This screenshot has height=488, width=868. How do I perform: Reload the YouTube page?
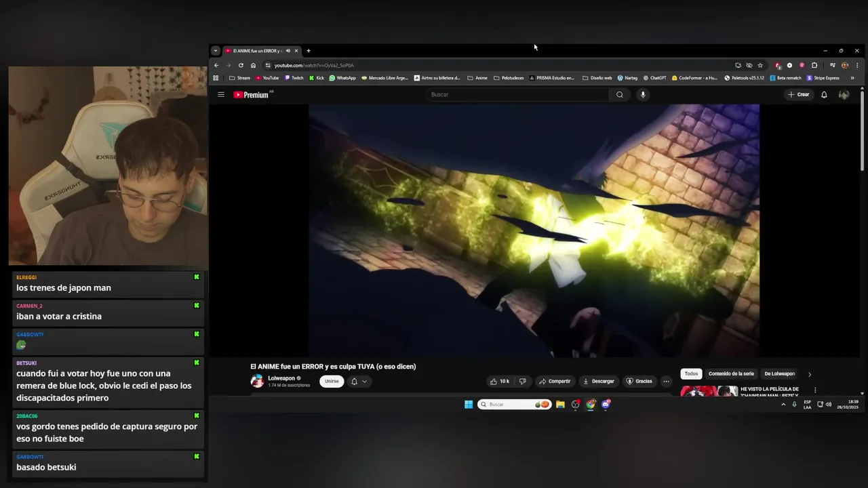click(x=241, y=66)
